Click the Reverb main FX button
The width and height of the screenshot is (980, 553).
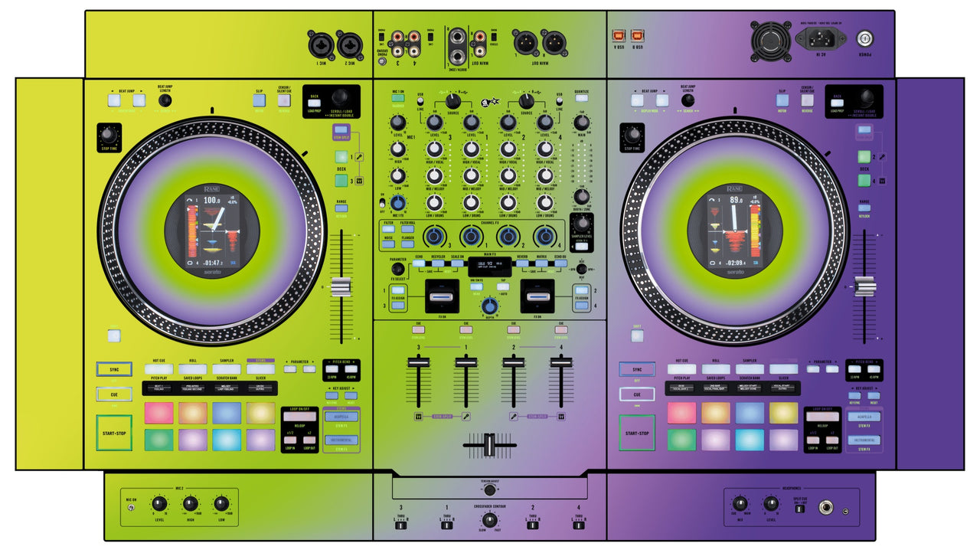[522, 263]
